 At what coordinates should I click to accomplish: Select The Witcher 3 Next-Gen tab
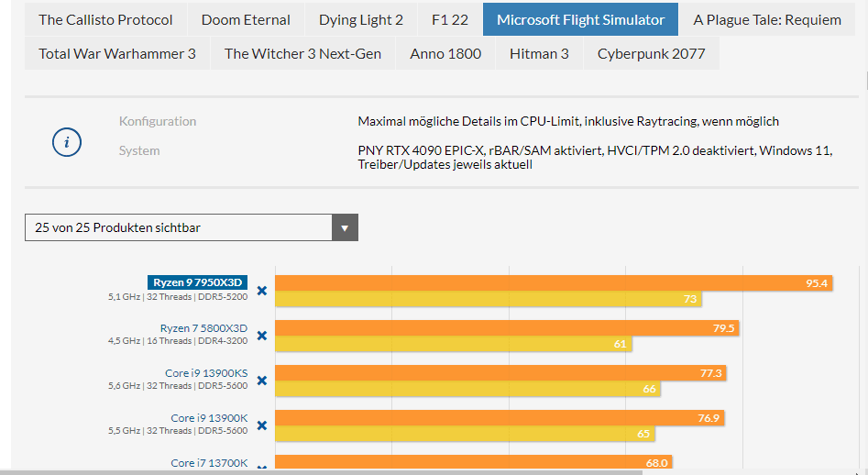[302, 54]
